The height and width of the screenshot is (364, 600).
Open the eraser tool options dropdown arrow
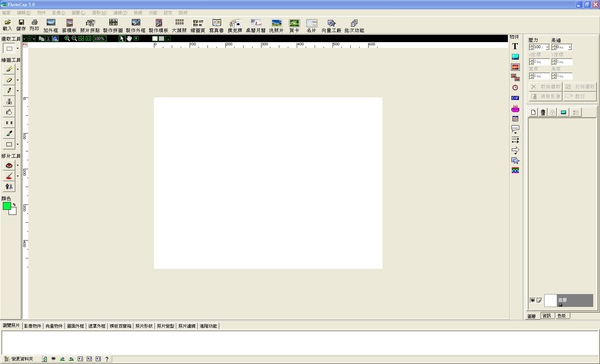[x=18, y=80]
